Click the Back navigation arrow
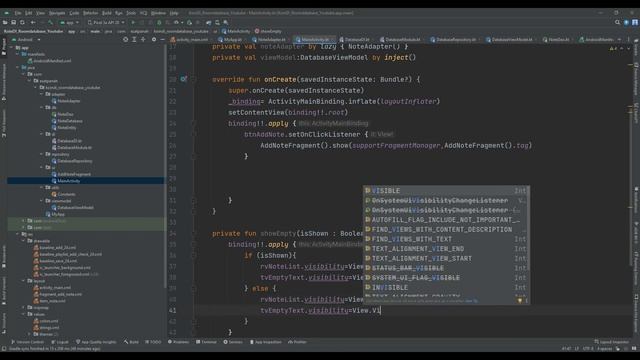This screenshot has height=360, width=640. (x=33, y=22)
